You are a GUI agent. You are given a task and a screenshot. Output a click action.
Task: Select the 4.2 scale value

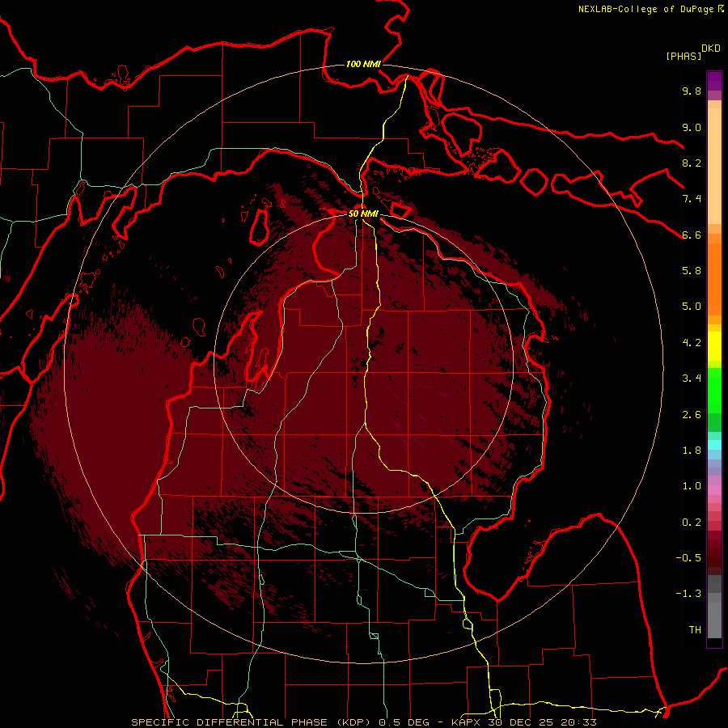point(692,343)
